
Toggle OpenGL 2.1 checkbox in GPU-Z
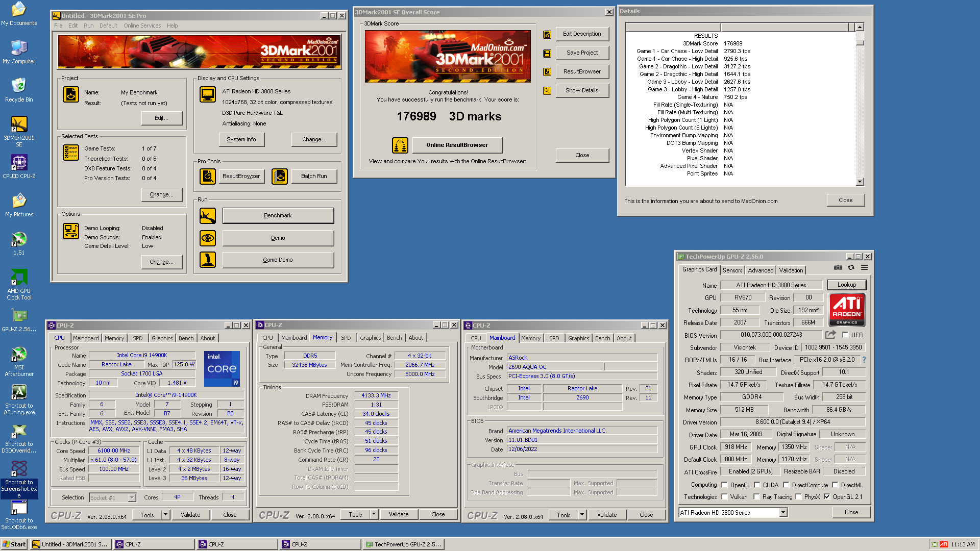[827, 497]
